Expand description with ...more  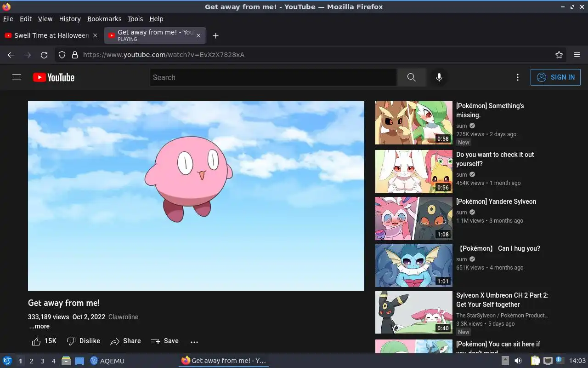[x=40, y=326]
